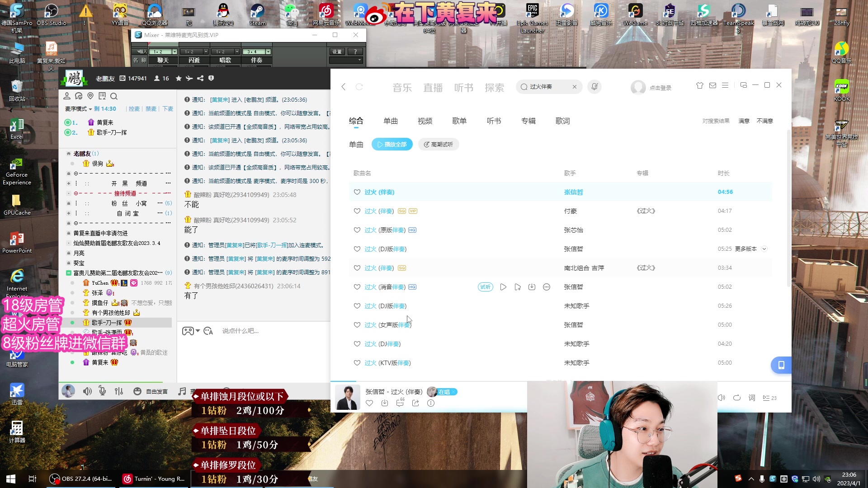This screenshot has width=868, height=488.
Task: Open the preset dropdown below 设置 in Mixer
Action: [x=346, y=60]
